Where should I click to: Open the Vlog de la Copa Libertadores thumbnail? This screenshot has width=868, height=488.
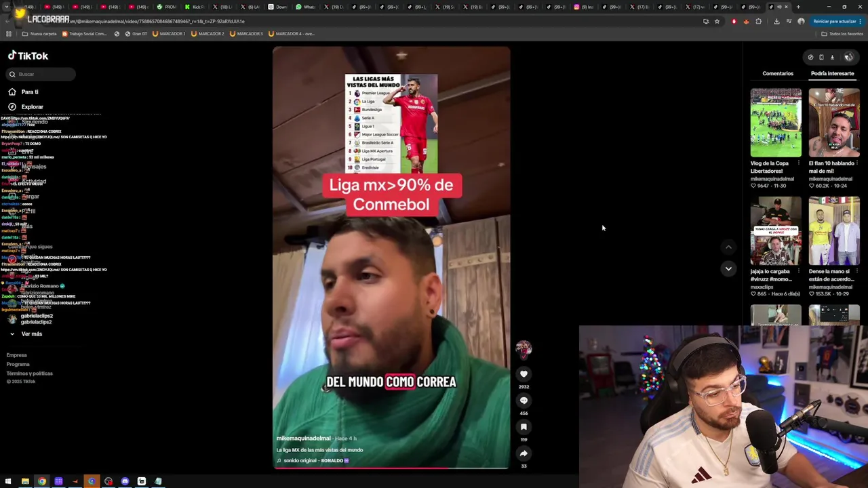(x=776, y=123)
